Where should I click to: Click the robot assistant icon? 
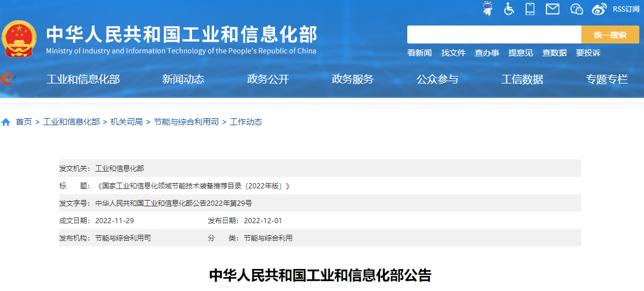(x=487, y=9)
